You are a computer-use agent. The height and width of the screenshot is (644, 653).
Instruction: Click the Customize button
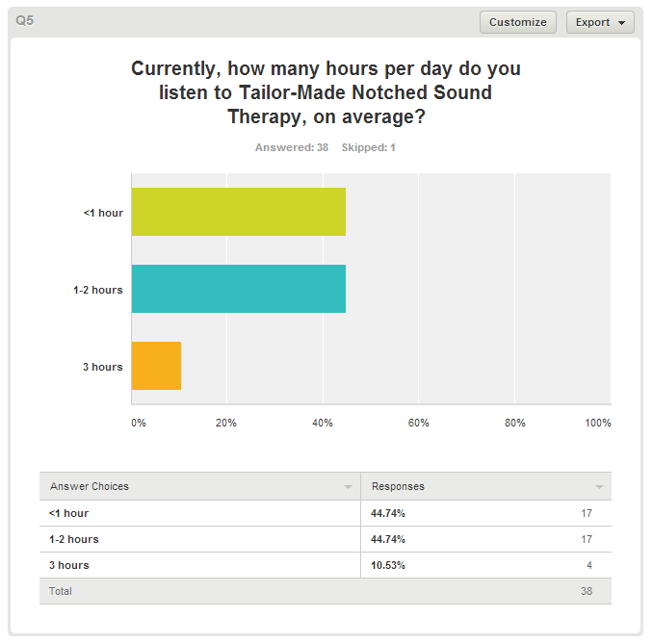point(517,22)
